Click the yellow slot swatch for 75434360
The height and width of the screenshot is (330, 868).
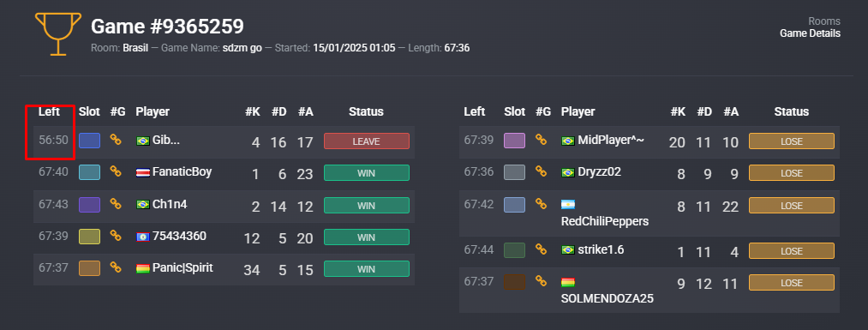tap(89, 237)
